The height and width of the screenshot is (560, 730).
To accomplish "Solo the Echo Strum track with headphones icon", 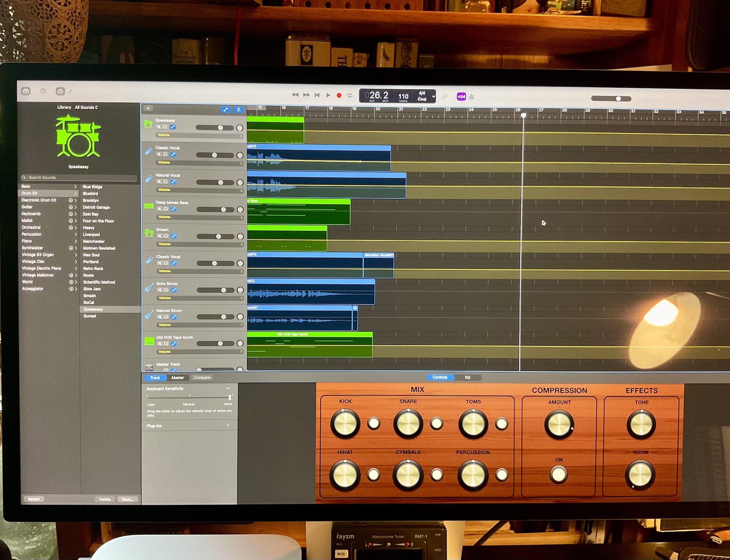I will tap(167, 290).
